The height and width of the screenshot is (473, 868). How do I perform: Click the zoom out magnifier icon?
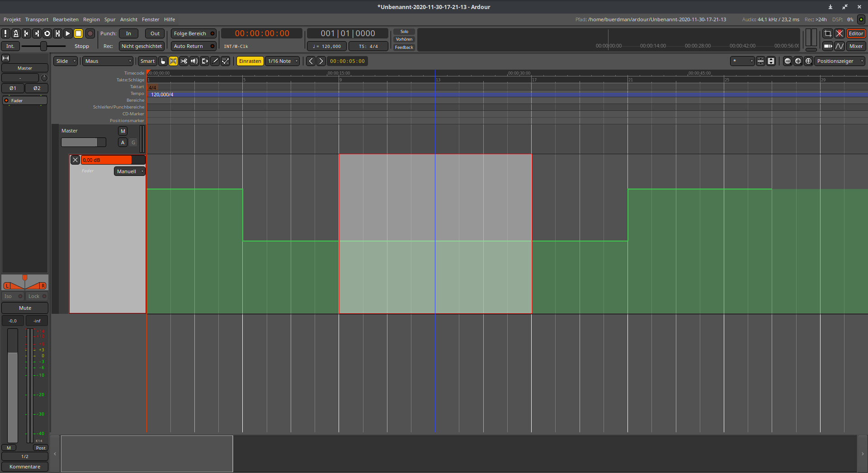click(788, 61)
